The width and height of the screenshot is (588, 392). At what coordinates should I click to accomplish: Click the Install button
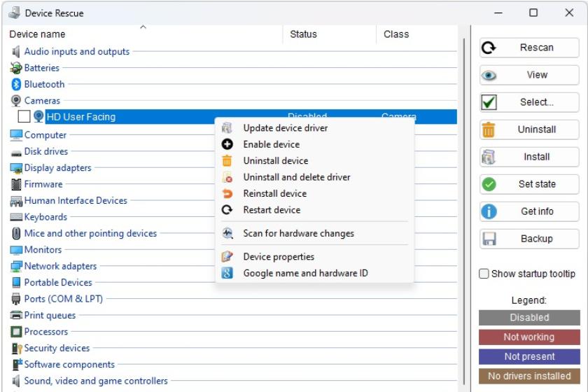point(529,157)
